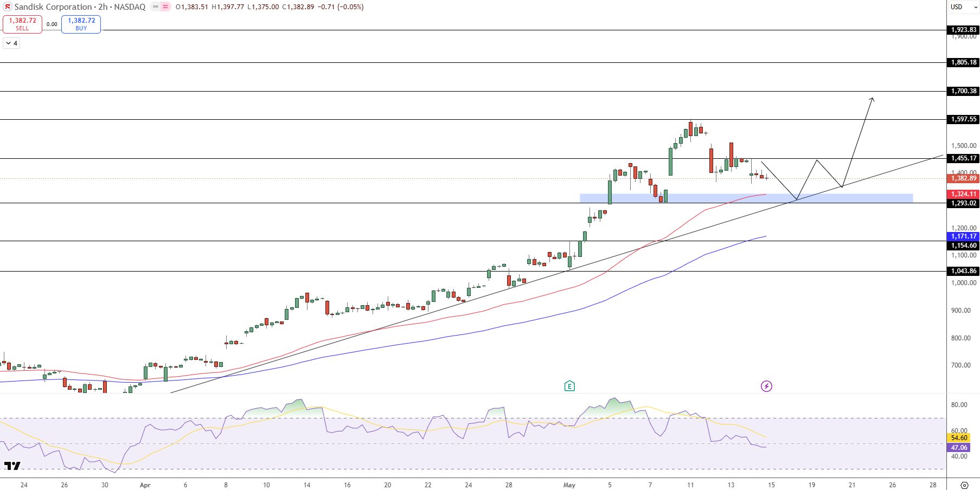Click the 1,200.00 price axis tick

(964, 228)
